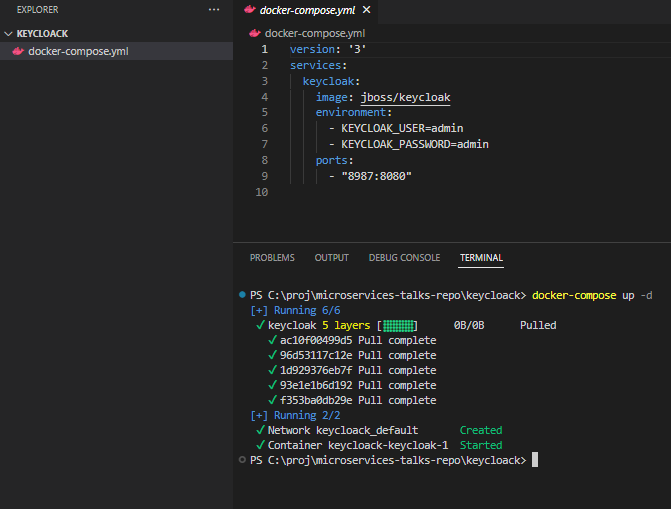Image resolution: width=671 pixels, height=509 pixels.
Task: Click line number 9 in the gutter
Action: pos(264,176)
